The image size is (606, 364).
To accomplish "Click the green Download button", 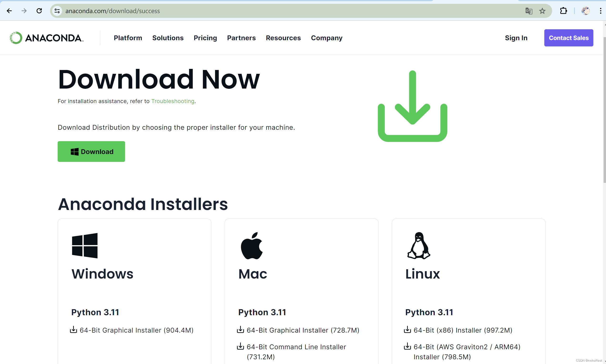I will pyautogui.click(x=91, y=151).
